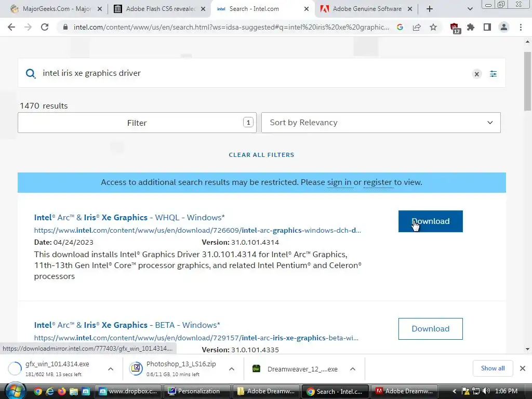The height and width of the screenshot is (399, 532).
Task: Click the scrollbar down arrow
Action: [x=527, y=349]
